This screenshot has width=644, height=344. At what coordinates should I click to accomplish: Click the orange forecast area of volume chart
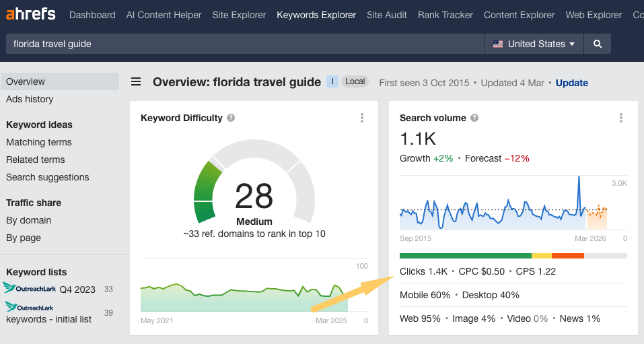coord(597,217)
